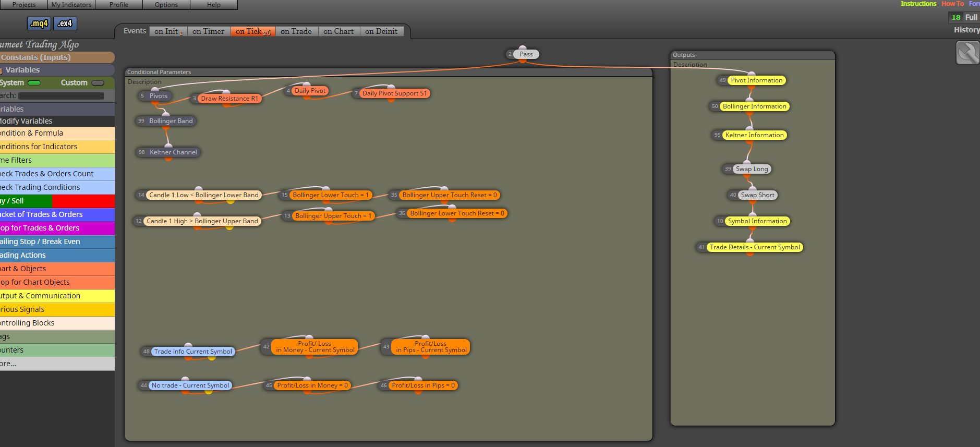Image resolution: width=980 pixels, height=447 pixels.
Task: Open the History panel
Action: (x=966, y=30)
